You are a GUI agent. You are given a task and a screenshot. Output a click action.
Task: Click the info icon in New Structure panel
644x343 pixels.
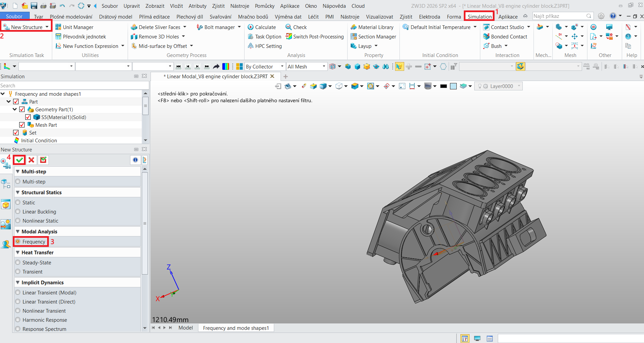coord(135,160)
